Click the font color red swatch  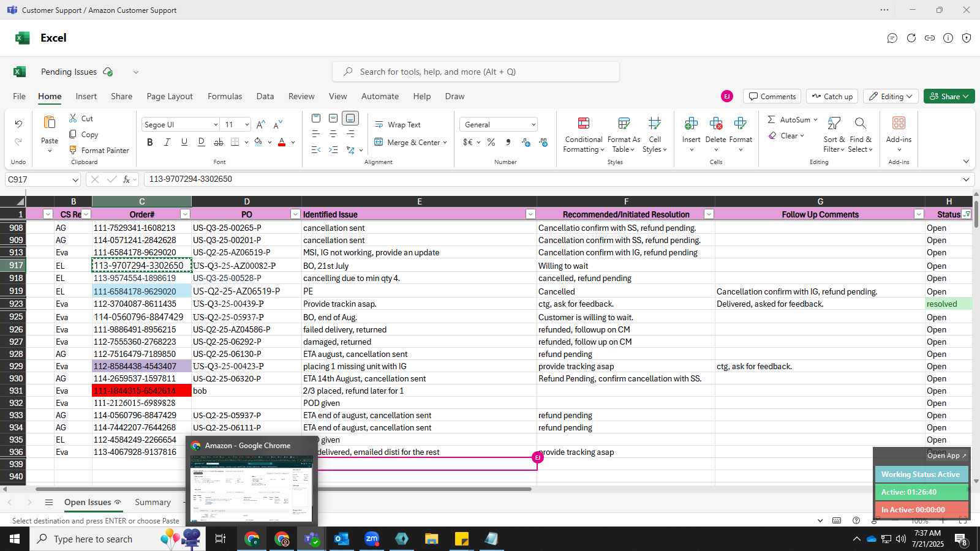pos(282,142)
